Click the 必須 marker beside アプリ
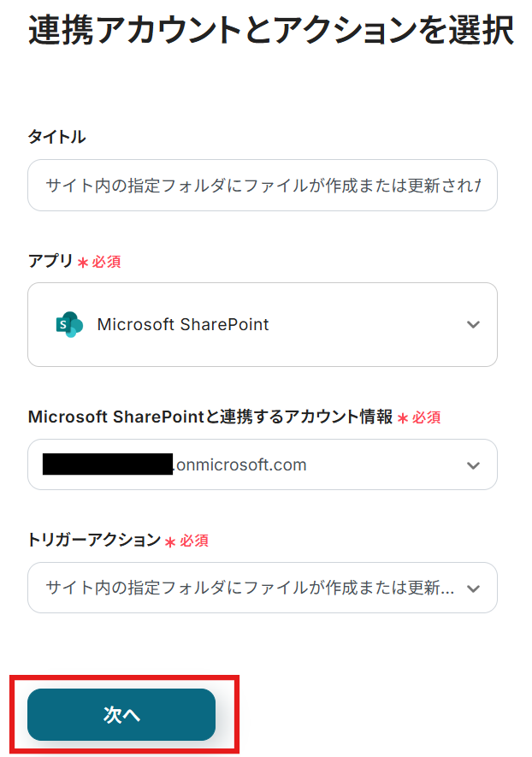This screenshot has width=532, height=757. [107, 263]
